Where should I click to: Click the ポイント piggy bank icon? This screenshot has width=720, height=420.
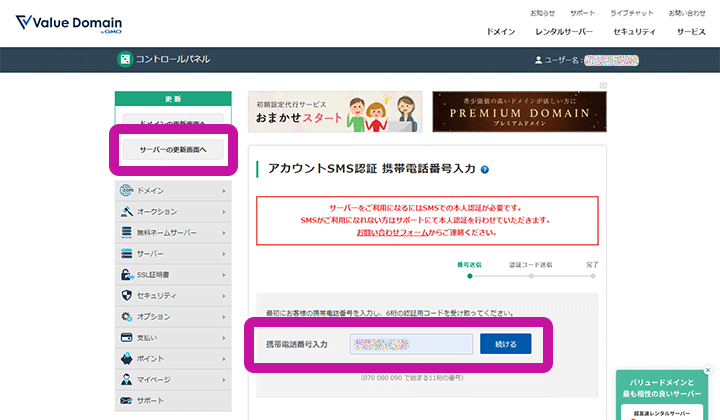(x=127, y=359)
